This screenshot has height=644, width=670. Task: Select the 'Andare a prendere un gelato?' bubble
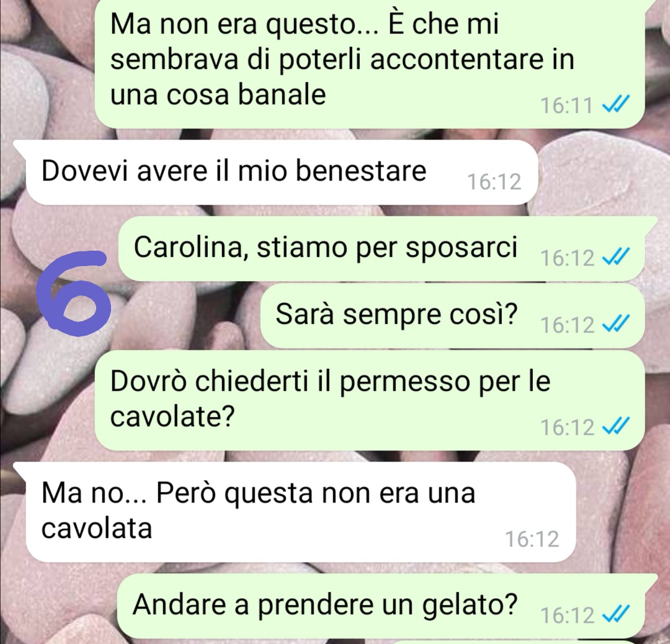(x=382, y=606)
